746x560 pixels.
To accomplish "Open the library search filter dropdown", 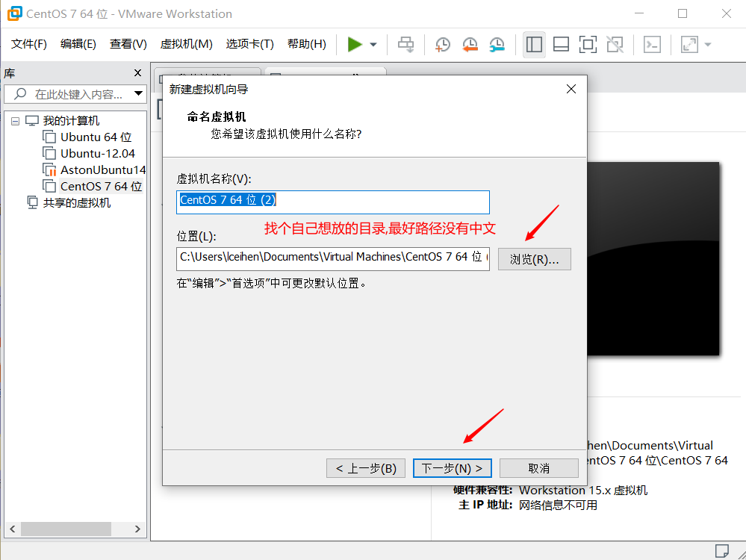I will point(138,94).
